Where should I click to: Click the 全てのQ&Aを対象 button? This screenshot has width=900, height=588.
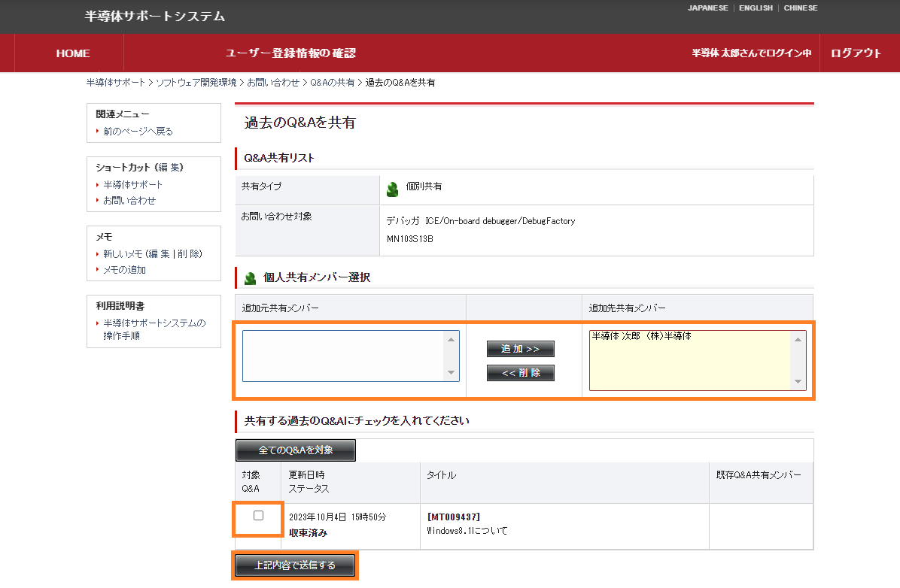pos(295,450)
